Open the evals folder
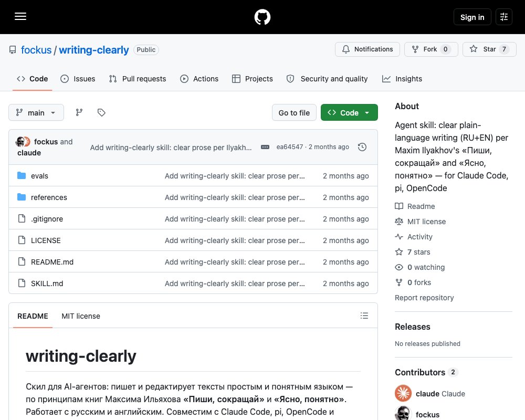Viewport: 525px width, 420px height. click(x=39, y=176)
